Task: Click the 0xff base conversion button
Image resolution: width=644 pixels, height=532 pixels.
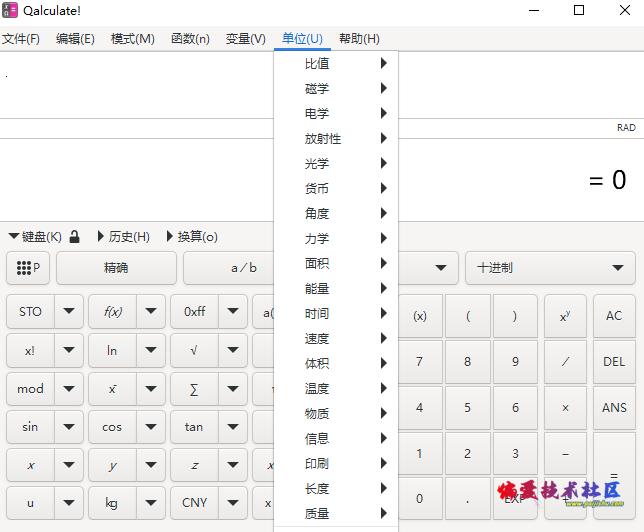Action: pyautogui.click(x=194, y=311)
